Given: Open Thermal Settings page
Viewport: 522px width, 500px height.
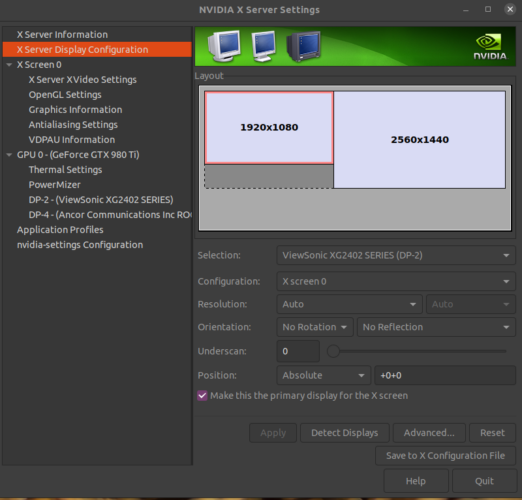Looking at the screenshot, I should pos(65,170).
